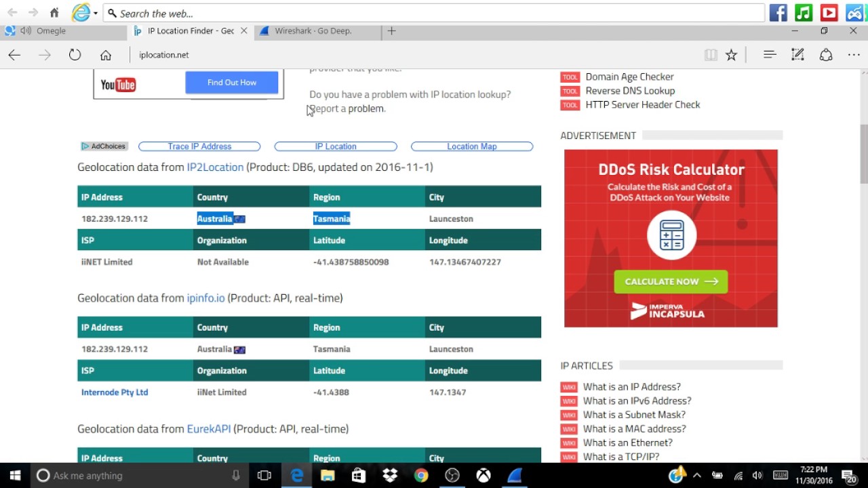This screenshot has height=488, width=868.
Task: Open Domain Age Checker tool
Action: tap(629, 77)
